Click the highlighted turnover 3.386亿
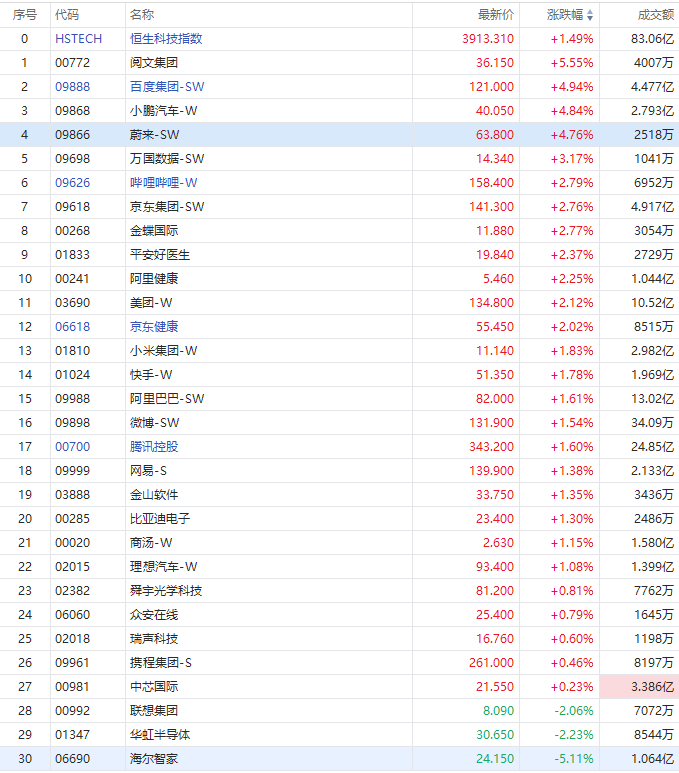679x773 pixels. [652, 687]
